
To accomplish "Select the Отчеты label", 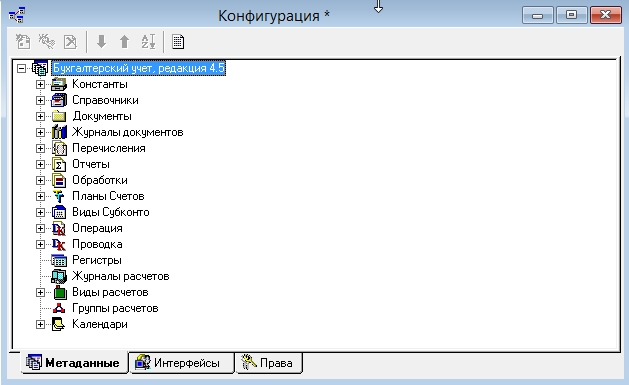I will click(91, 164).
